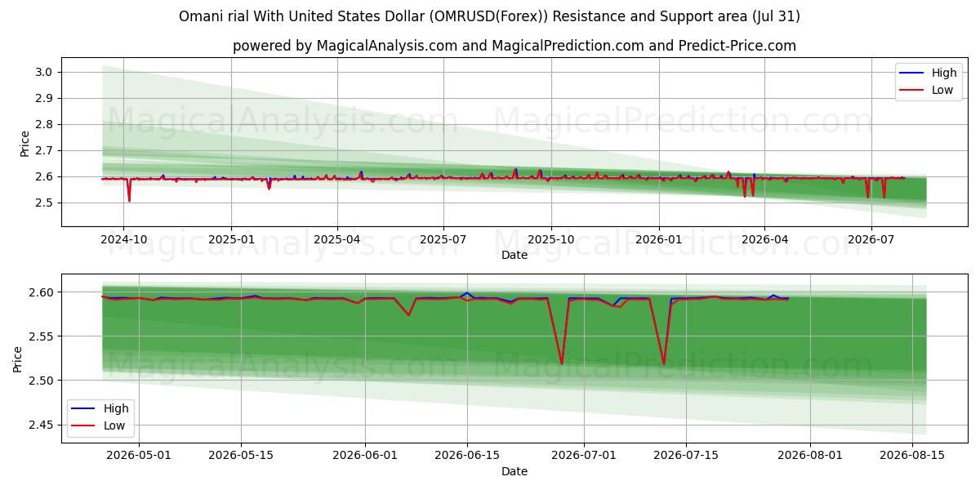Click the '2026-07' date tick label
980x490 pixels.
pos(871,240)
